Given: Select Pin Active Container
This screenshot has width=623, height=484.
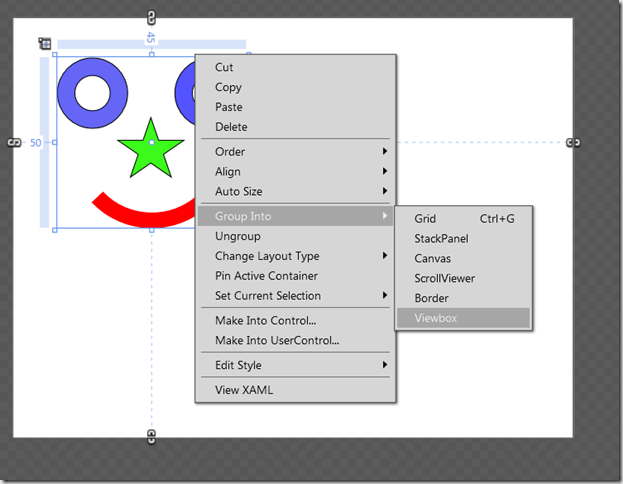Looking at the screenshot, I should [295, 276].
